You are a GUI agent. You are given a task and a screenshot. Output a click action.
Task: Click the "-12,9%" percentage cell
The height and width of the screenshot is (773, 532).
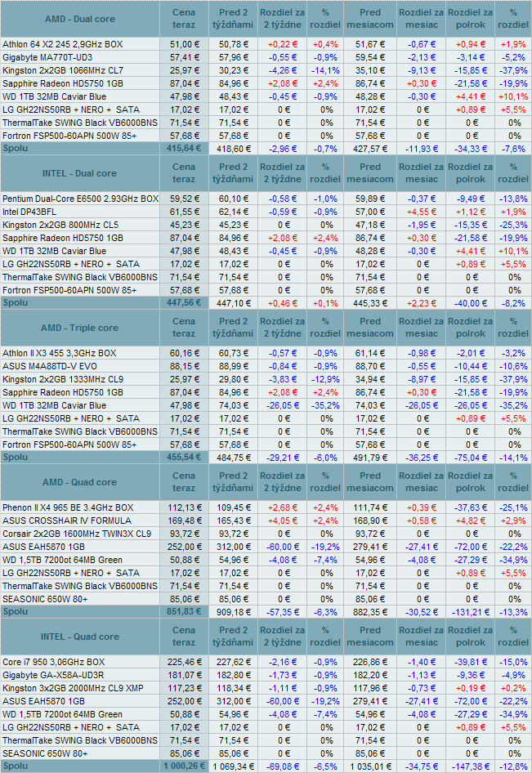(325, 379)
